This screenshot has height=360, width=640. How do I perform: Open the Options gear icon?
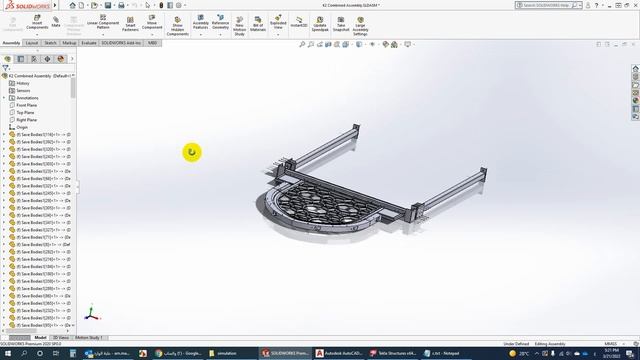click(178, 5)
